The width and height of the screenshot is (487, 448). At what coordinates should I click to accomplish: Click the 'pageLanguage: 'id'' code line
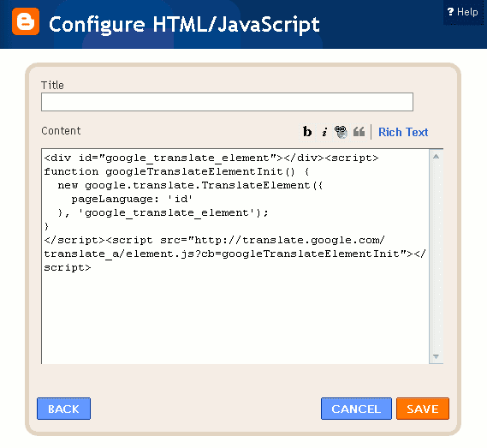[132, 199]
